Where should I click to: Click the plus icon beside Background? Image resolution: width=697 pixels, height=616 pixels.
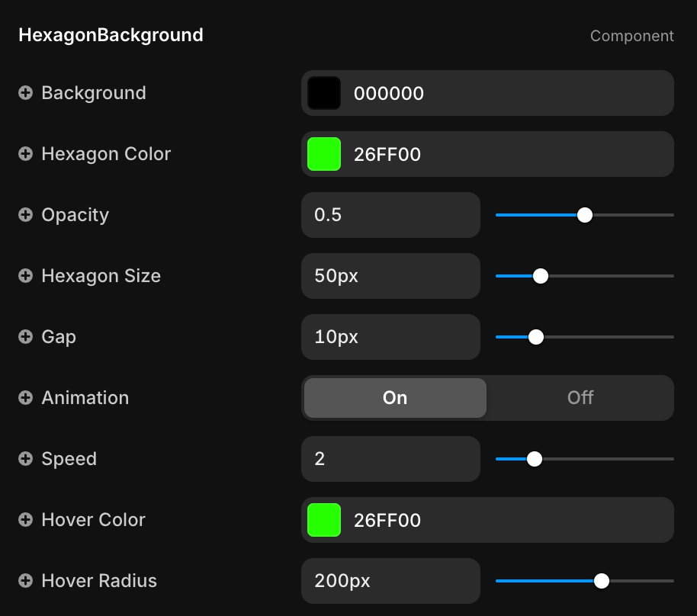click(26, 93)
